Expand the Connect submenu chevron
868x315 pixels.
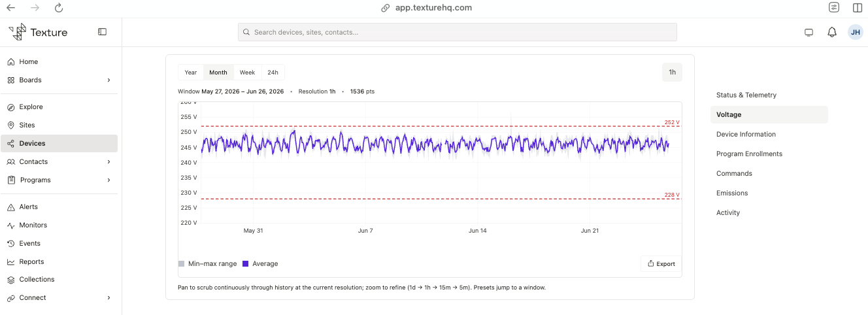108,298
